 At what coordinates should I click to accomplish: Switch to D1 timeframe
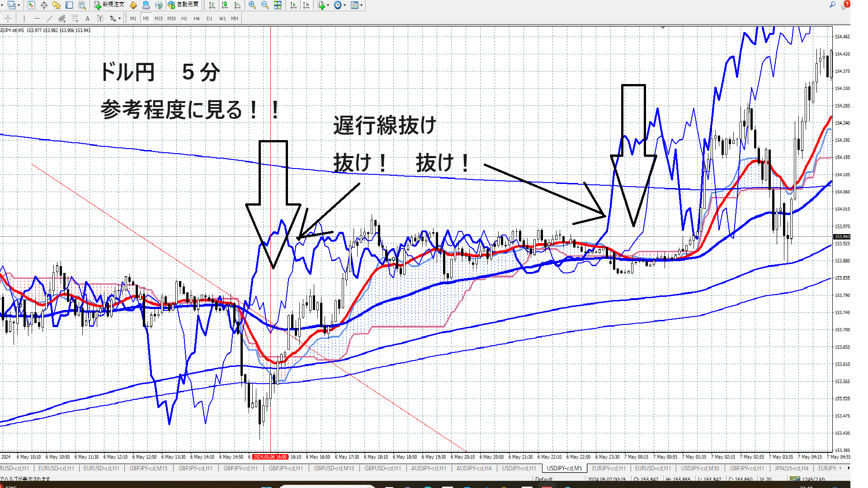click(209, 19)
